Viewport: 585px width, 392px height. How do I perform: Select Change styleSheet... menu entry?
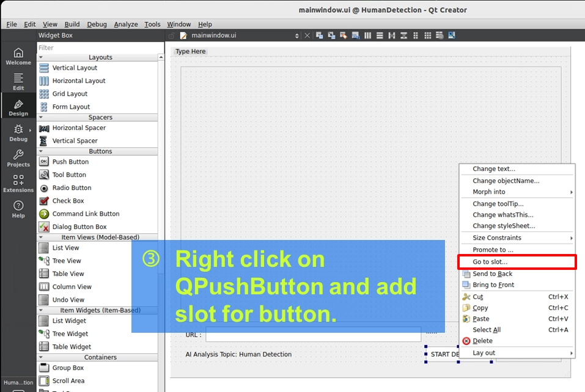point(517,226)
